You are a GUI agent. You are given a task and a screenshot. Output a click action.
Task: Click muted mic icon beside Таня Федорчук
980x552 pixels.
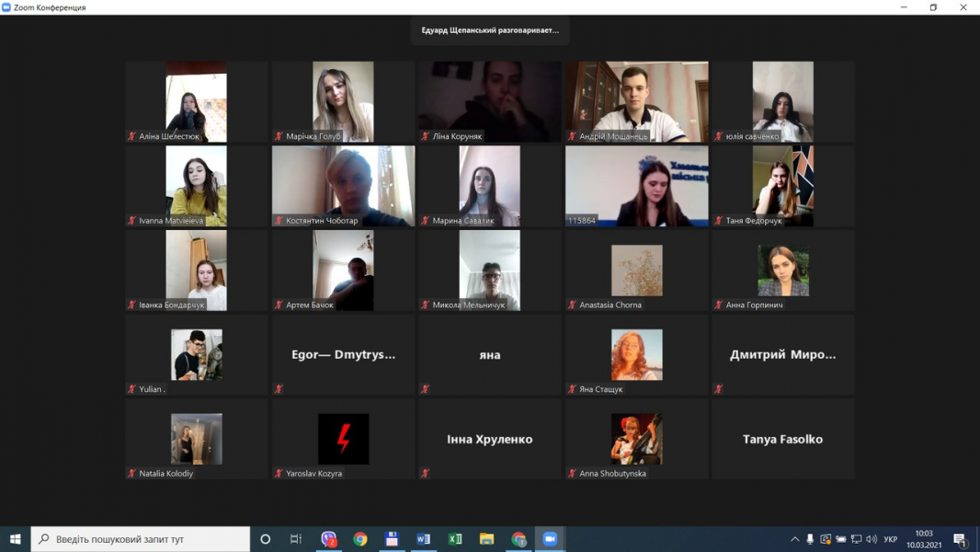pyautogui.click(x=719, y=221)
